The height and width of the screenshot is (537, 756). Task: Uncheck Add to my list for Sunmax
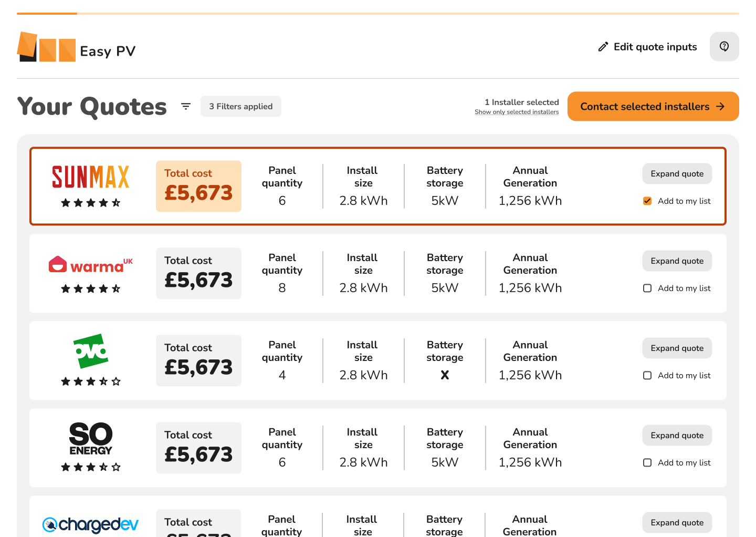tap(647, 201)
